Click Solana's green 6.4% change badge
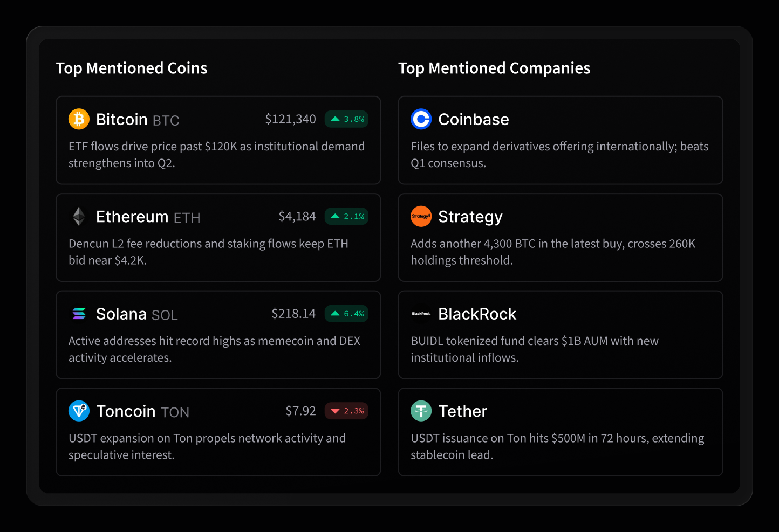Viewport: 779px width, 532px height. (x=346, y=314)
